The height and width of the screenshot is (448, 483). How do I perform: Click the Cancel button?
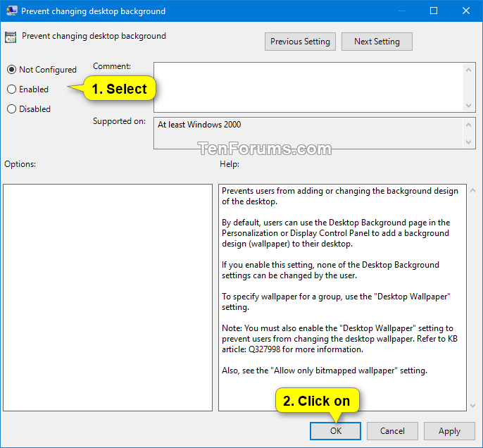coord(392,431)
